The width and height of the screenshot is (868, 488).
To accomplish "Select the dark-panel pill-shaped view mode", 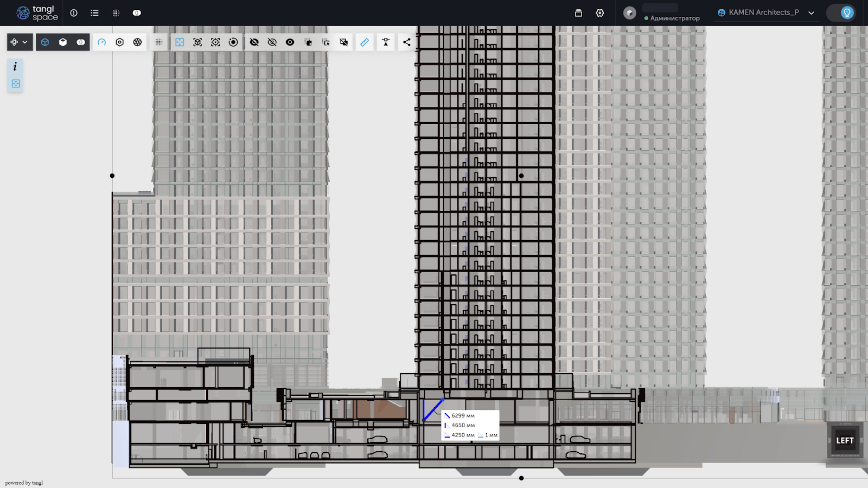I will point(81,42).
